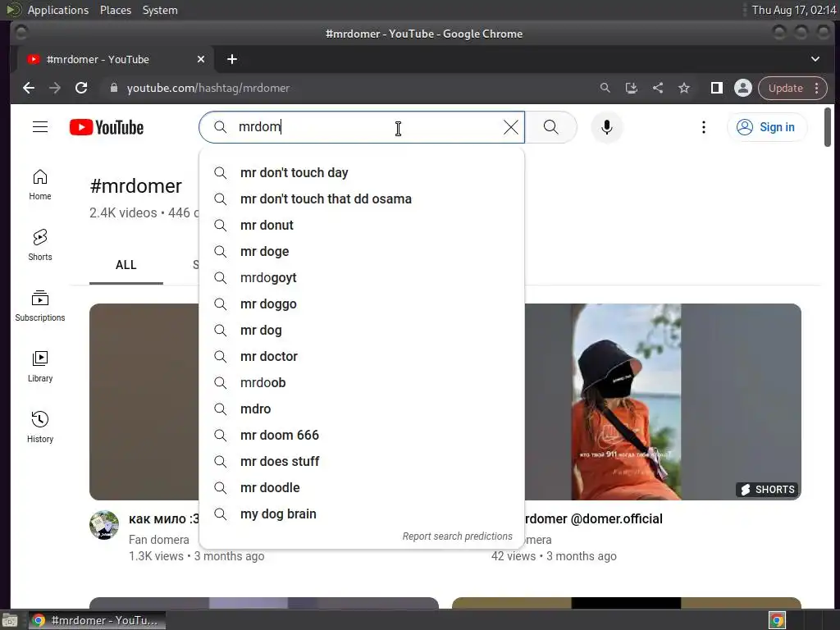
Task: Choose the 'mr donut' suggestion
Action: pos(362,225)
